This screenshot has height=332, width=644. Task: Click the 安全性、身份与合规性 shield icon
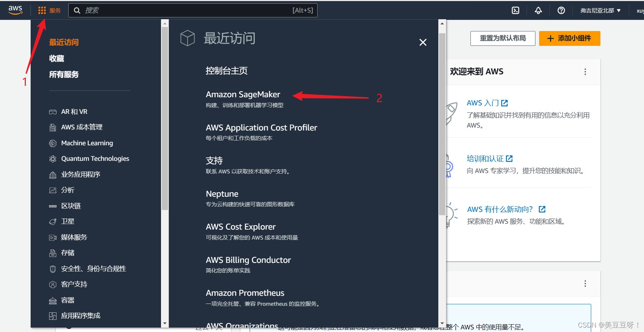point(53,269)
